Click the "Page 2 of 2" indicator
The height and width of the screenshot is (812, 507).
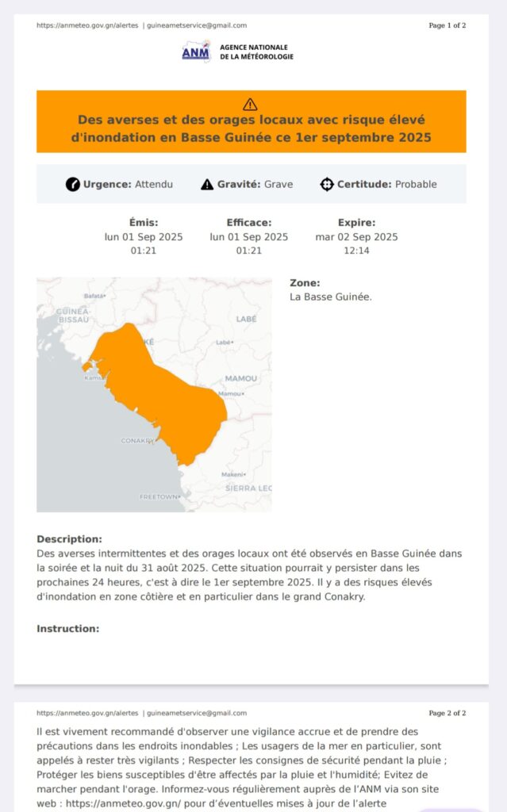pos(447,713)
